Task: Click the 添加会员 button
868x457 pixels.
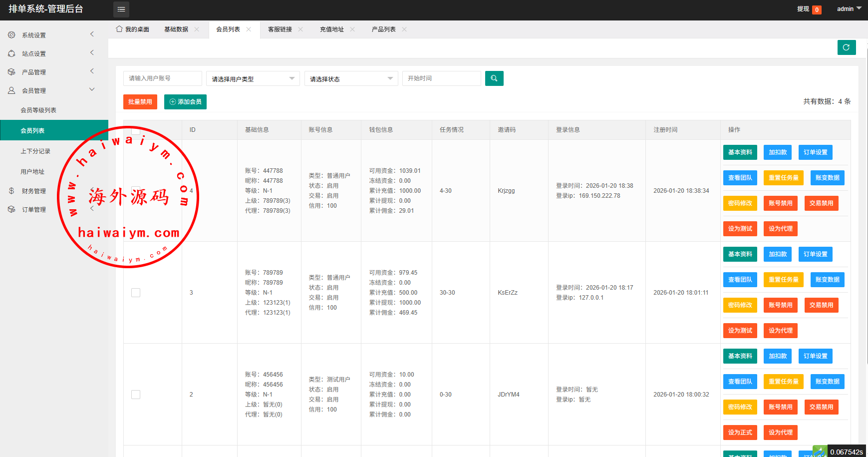Action: pyautogui.click(x=185, y=102)
